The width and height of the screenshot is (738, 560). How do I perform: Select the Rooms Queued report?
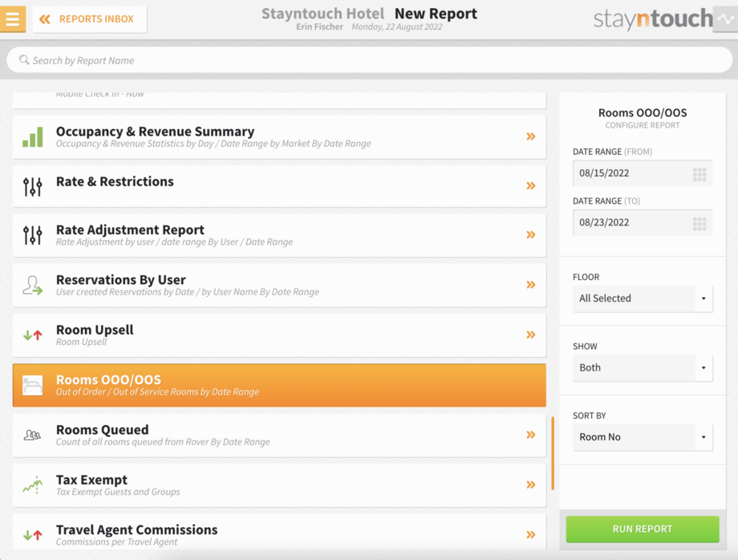tap(279, 436)
